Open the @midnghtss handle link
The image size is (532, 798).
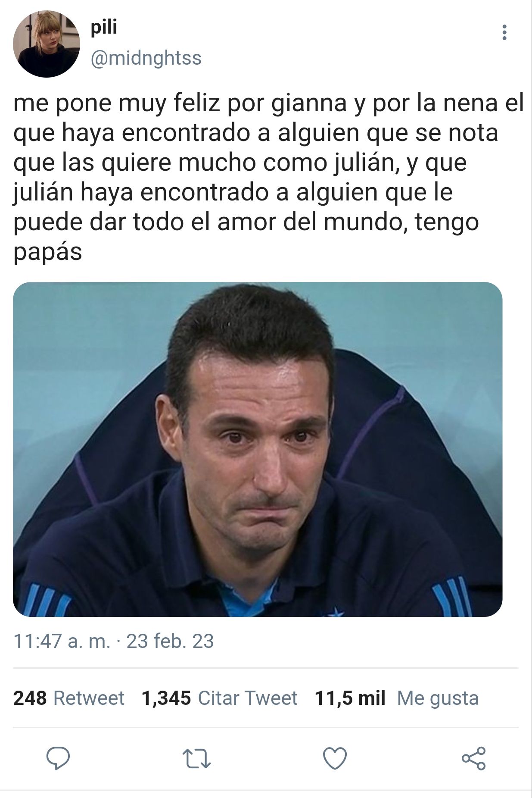[x=146, y=58]
